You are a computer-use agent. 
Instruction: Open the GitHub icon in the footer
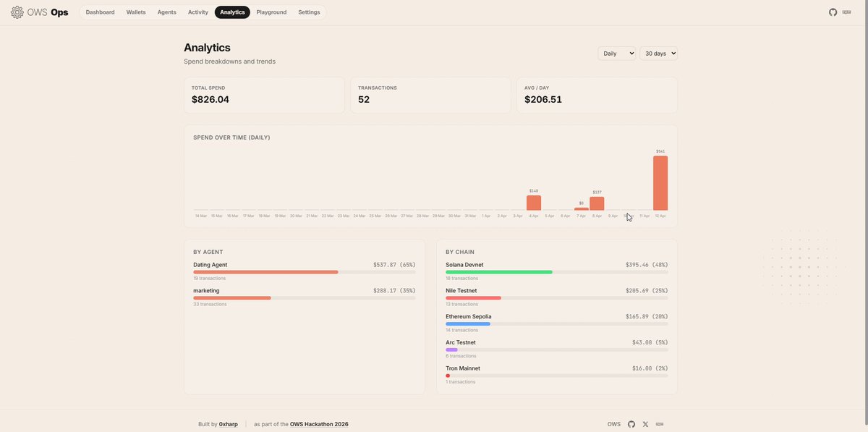point(631,424)
